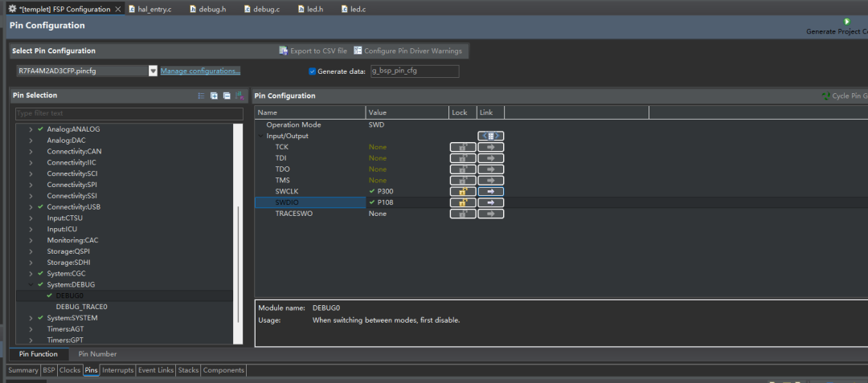Click Export to CSV file icon

tap(284, 51)
